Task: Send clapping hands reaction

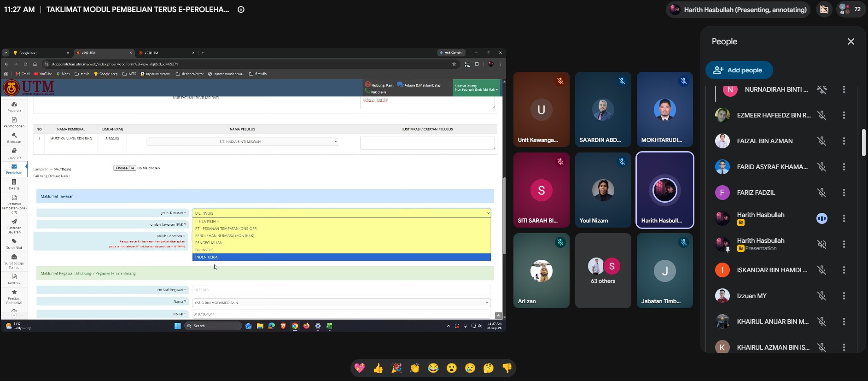Action: coord(415,368)
